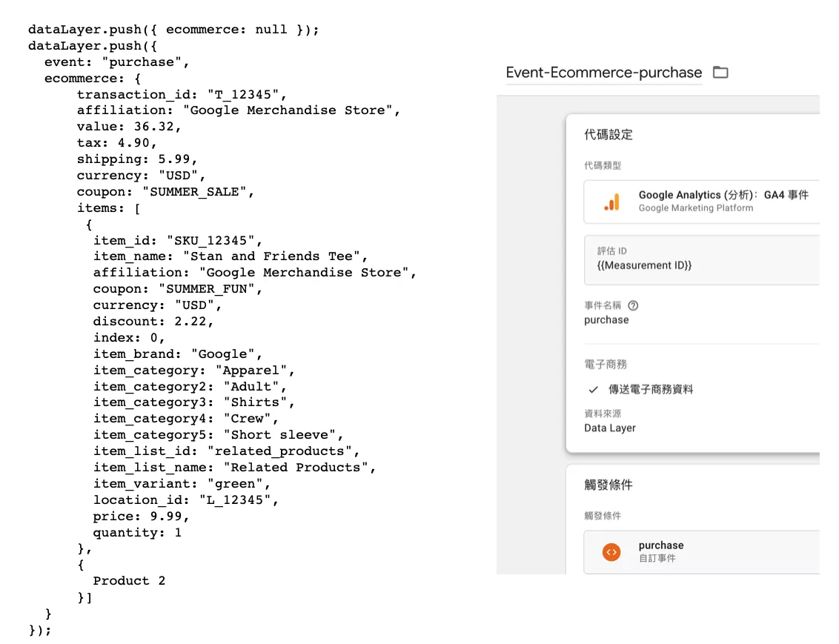Click item_variant: "green" line

pos(182,484)
